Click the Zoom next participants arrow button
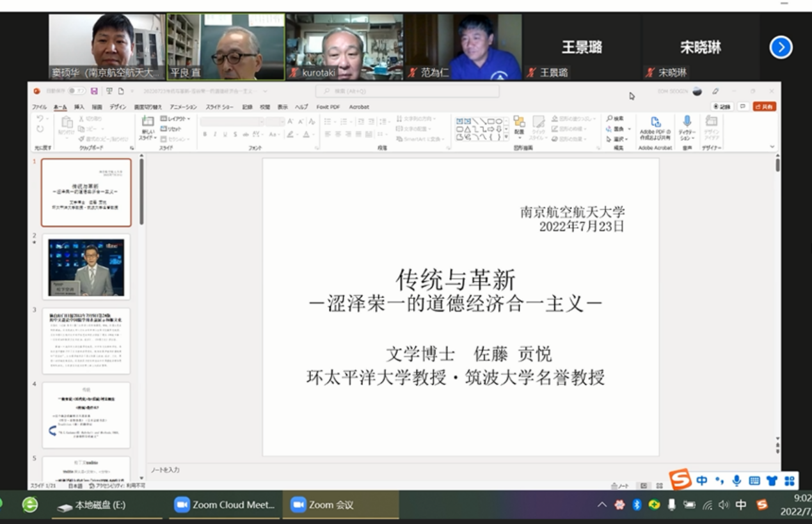The image size is (812, 524). coord(781,47)
